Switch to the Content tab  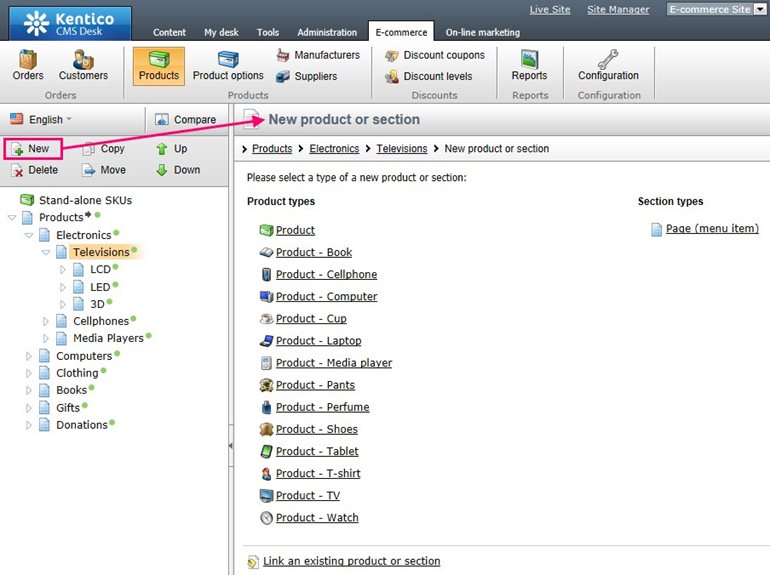pyautogui.click(x=169, y=32)
